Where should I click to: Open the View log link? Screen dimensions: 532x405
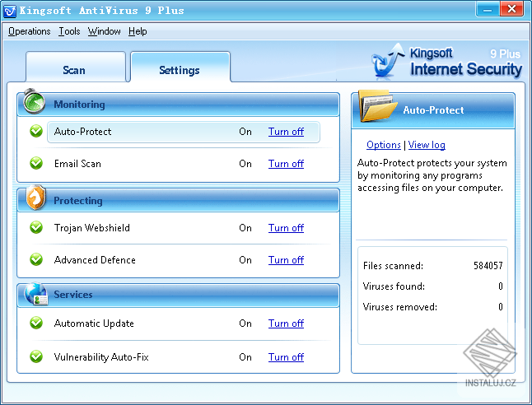(x=427, y=145)
